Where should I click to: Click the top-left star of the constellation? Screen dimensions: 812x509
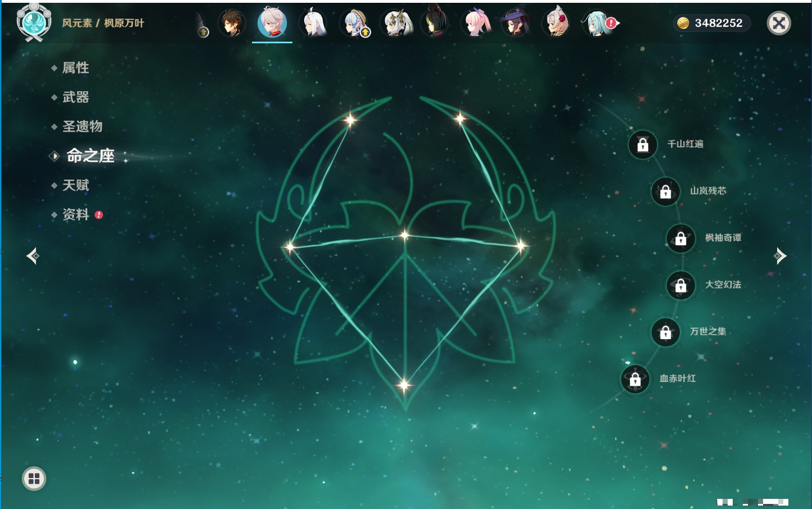pos(350,119)
